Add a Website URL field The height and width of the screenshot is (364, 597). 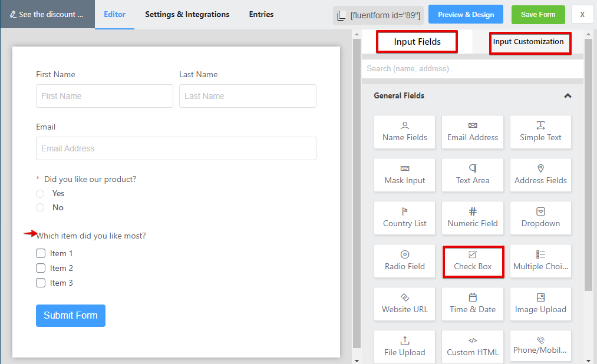coord(404,304)
